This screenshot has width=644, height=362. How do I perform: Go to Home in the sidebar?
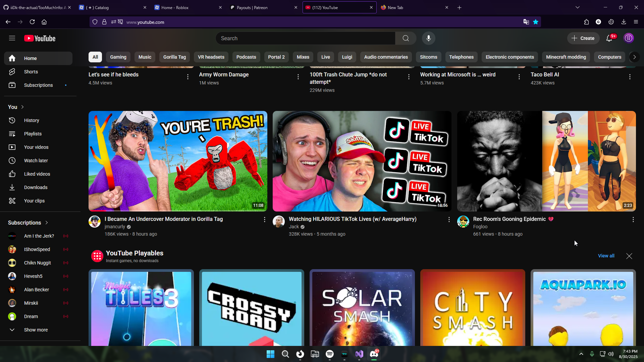coord(38,58)
